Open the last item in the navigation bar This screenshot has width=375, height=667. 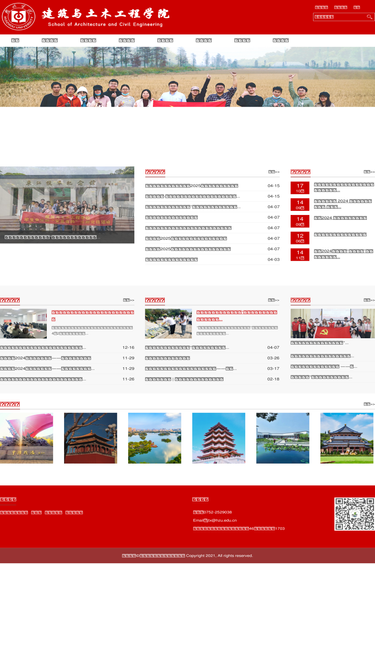[281, 40]
